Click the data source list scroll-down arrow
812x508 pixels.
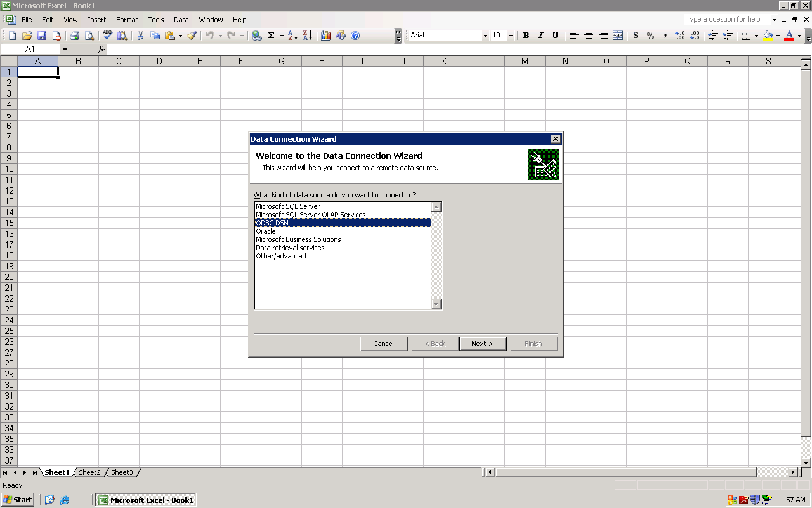click(436, 304)
